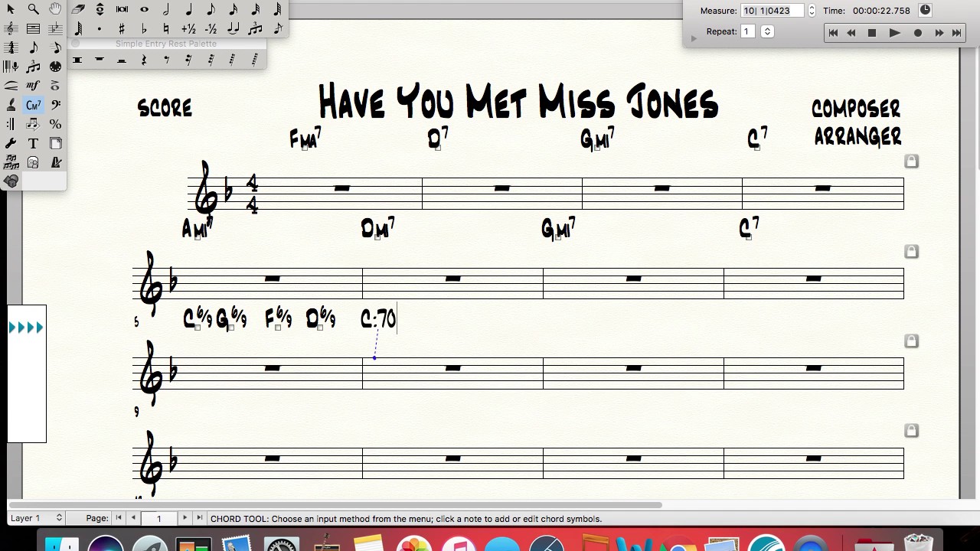Adjust the Measure stepper arrows
This screenshot has width=980, height=551.
(x=812, y=11)
